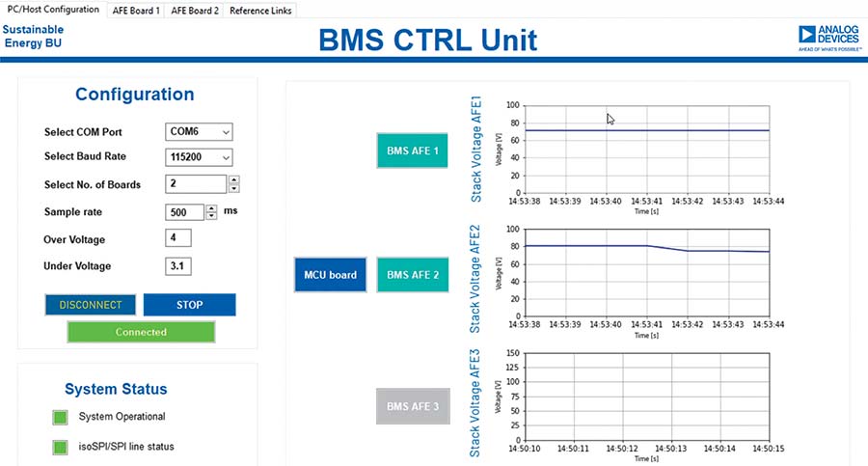The height and width of the screenshot is (466, 868).
Task: Click the Analog Devices logo
Action: (x=829, y=38)
